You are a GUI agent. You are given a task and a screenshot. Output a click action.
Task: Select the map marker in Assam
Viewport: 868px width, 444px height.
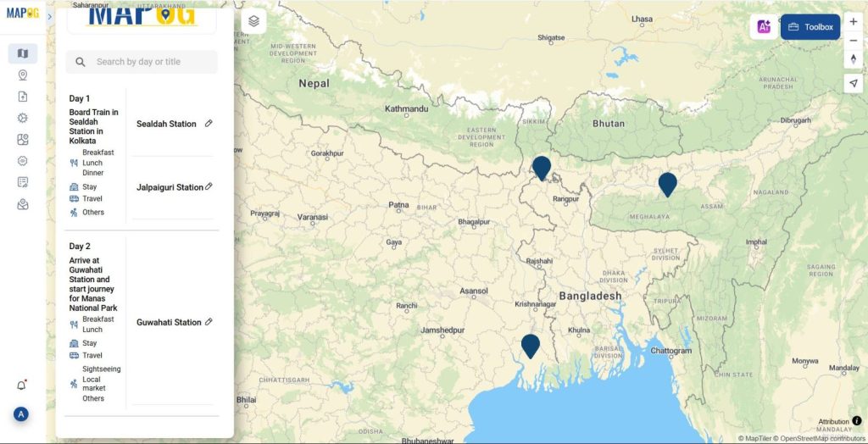coord(668,185)
